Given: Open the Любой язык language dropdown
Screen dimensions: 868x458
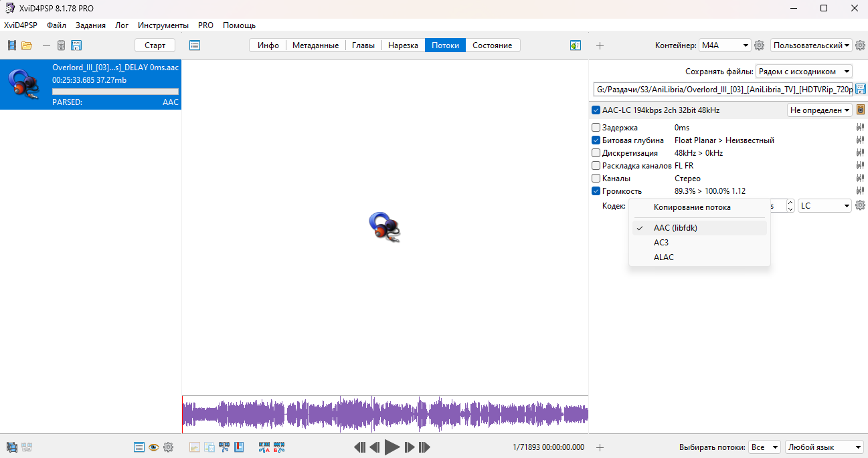Looking at the screenshot, I should click(824, 447).
